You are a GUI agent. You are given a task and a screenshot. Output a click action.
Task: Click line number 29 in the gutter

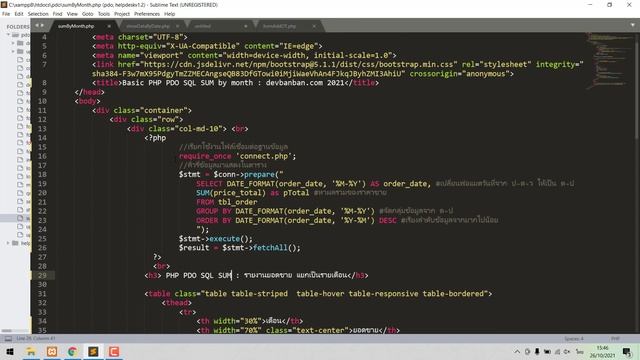pyautogui.click(x=42, y=275)
